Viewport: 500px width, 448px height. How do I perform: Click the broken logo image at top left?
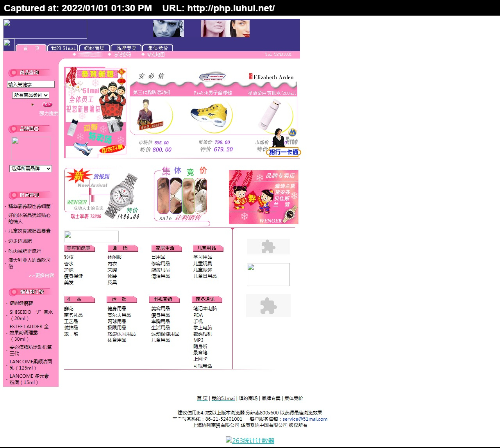(45, 29)
